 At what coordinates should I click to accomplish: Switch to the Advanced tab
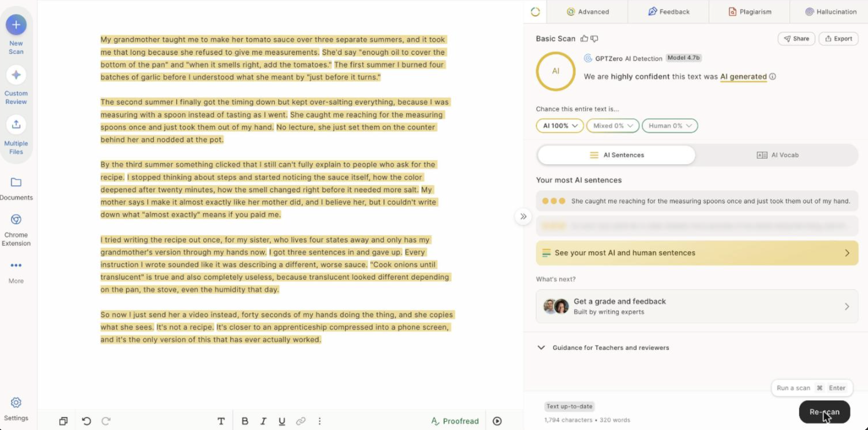(x=588, y=12)
